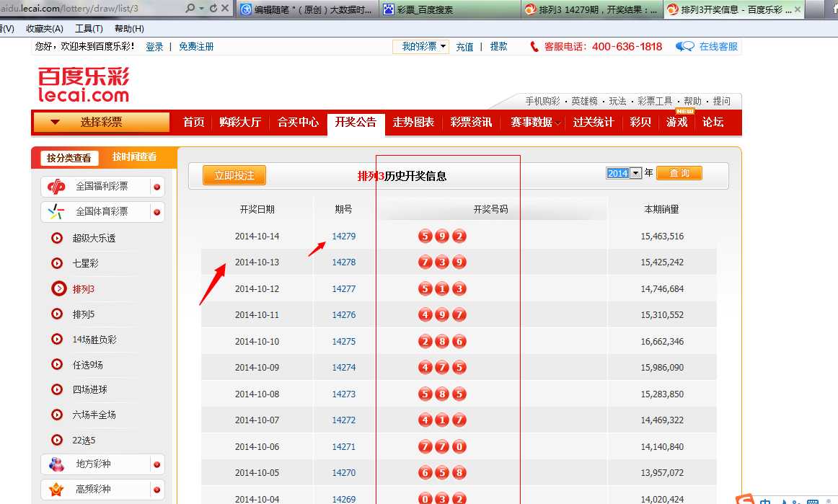838x504 pixels.
Task: Click the highlighted circular icon beside 排列3
Action: tap(58, 288)
